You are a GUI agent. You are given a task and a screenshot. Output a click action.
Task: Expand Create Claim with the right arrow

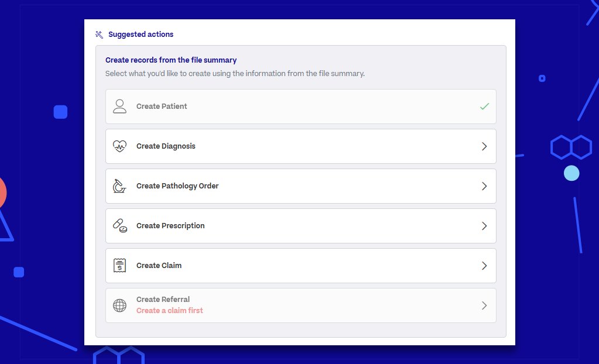coord(484,266)
